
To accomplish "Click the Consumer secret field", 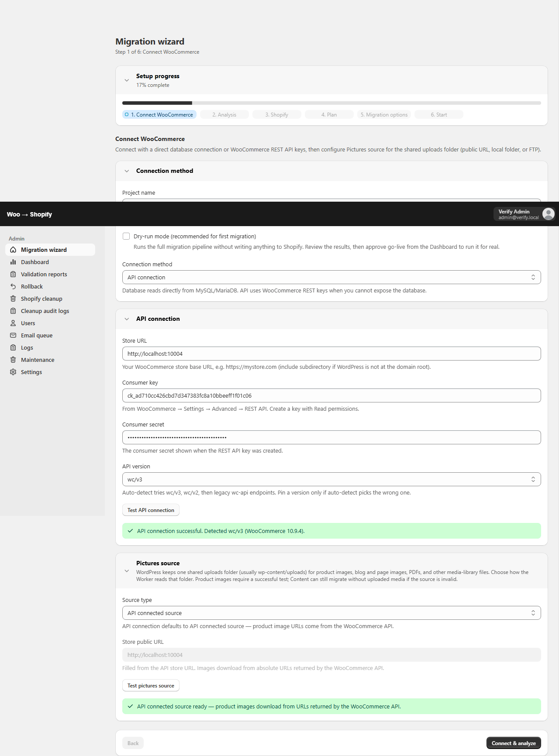I will point(331,437).
